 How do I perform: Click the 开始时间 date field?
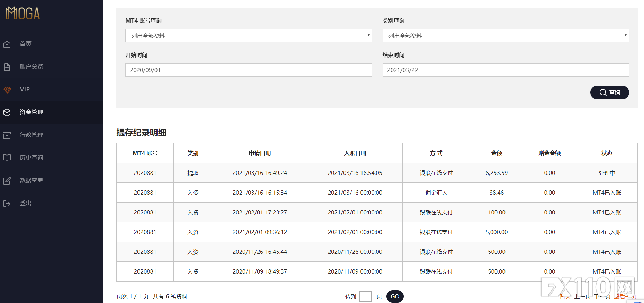click(x=249, y=70)
